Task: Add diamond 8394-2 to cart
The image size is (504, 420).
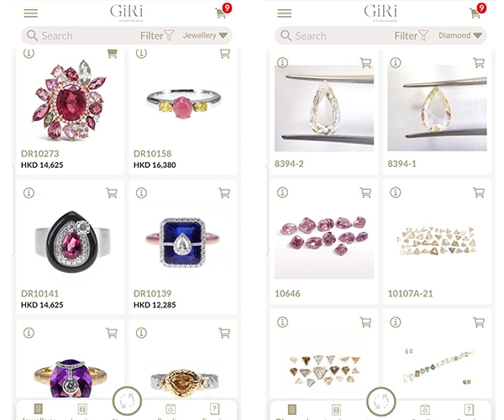Action: 365,63
